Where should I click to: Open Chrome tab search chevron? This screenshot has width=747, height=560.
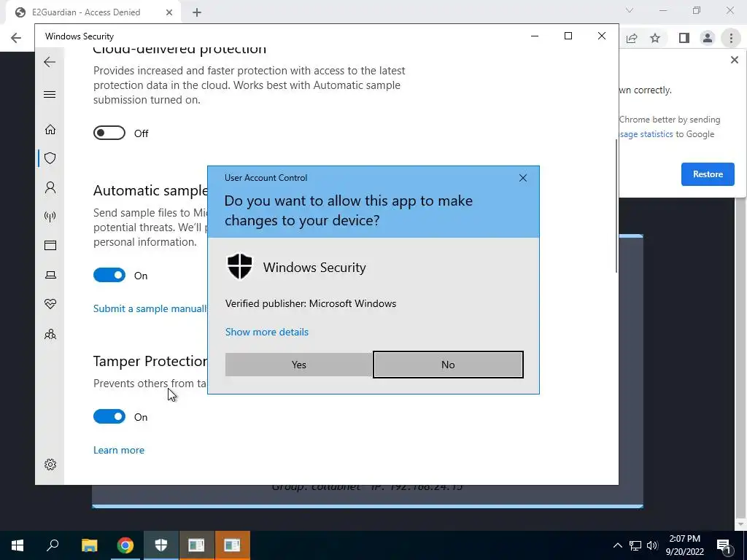(x=630, y=10)
